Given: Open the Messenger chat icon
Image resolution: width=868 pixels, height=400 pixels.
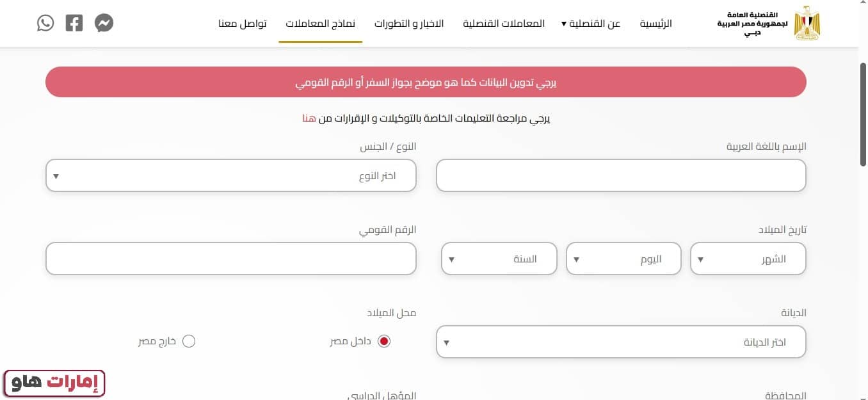Looking at the screenshot, I should click(103, 22).
